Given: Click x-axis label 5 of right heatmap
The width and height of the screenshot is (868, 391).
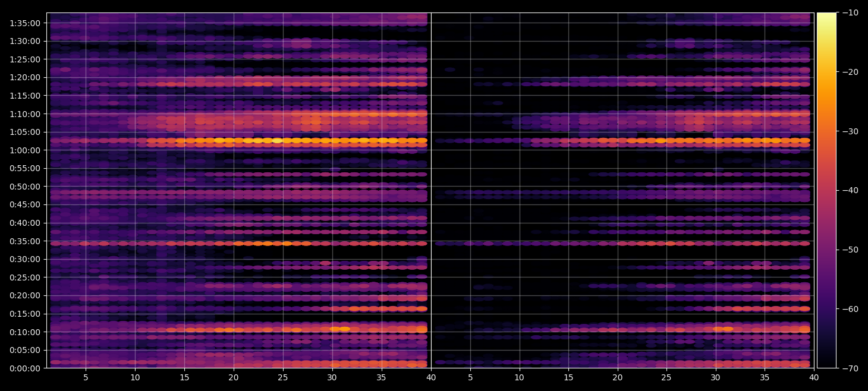Looking at the screenshot, I should point(470,377).
